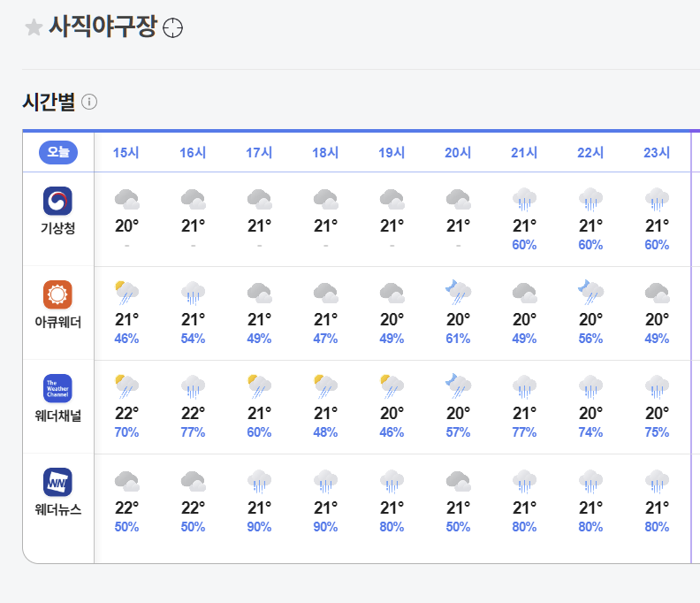Viewport: 700px width, 603px height.
Task: Click 아큐웨더 61% precipitation at 20시
Action: (458, 339)
